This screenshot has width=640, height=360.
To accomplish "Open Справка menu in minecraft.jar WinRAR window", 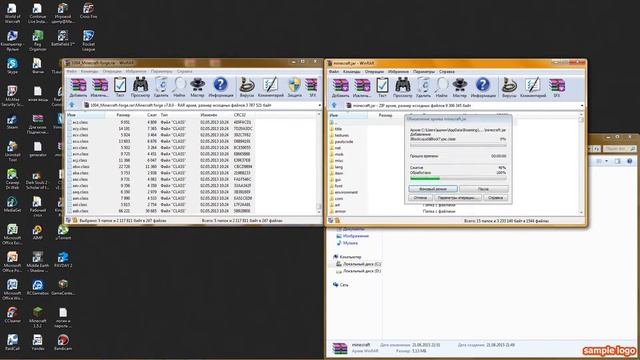I will pyautogui.click(x=447, y=72).
